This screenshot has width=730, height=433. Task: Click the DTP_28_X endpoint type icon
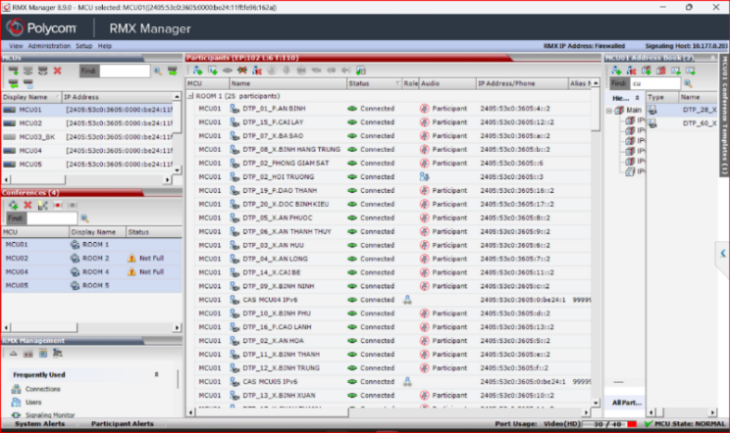click(x=652, y=110)
